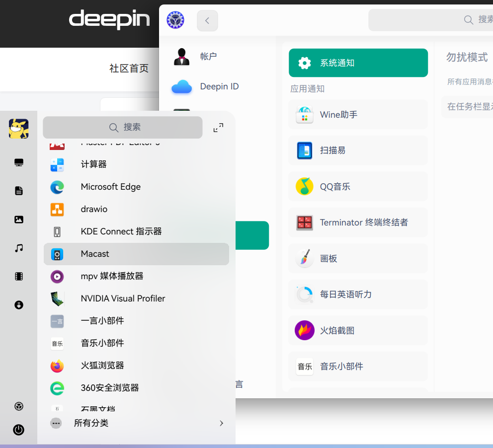Launch 360安全浏览器
The image size is (493, 448).
pyautogui.click(x=136, y=388)
